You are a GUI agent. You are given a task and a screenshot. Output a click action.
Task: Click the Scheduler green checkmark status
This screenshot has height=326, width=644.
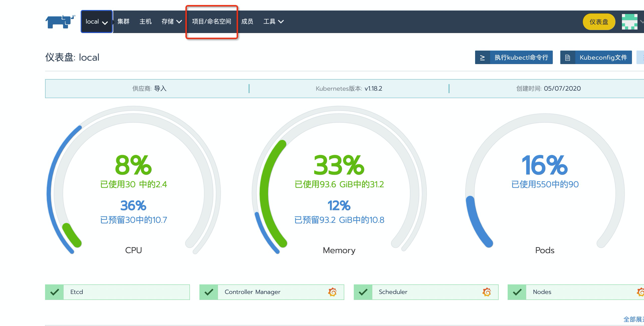click(363, 292)
